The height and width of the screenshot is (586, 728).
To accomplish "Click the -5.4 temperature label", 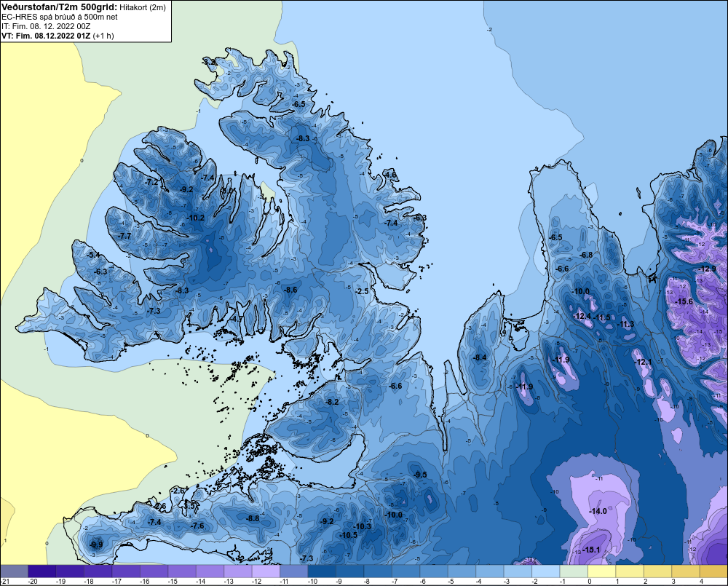I will 94,255.
